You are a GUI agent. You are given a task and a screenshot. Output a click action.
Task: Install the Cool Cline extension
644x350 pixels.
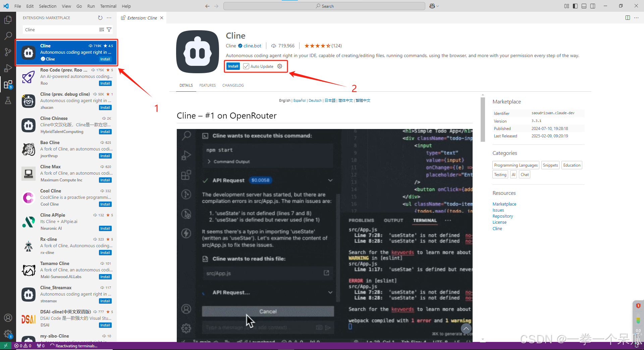click(x=105, y=204)
